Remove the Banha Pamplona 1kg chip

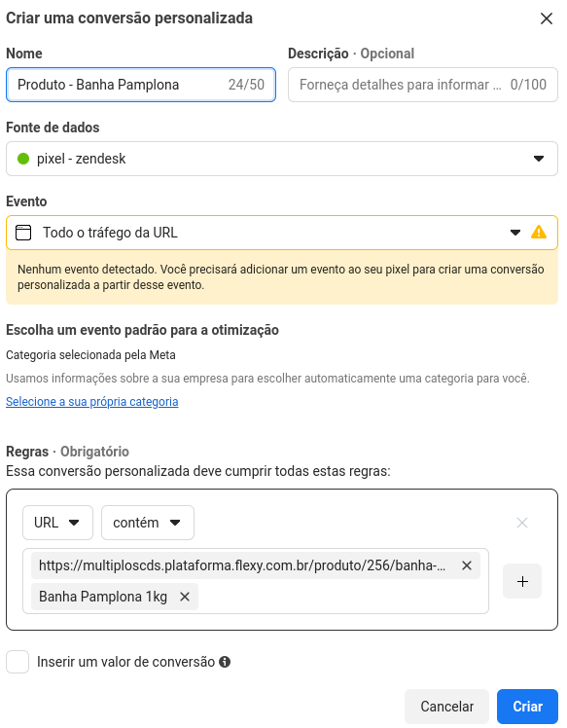pyautogui.click(x=185, y=597)
